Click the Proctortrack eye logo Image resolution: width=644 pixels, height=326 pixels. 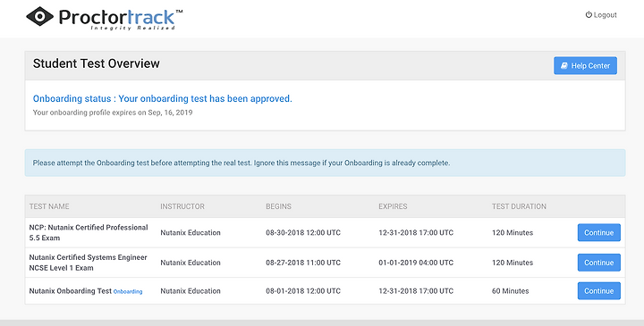[40, 16]
